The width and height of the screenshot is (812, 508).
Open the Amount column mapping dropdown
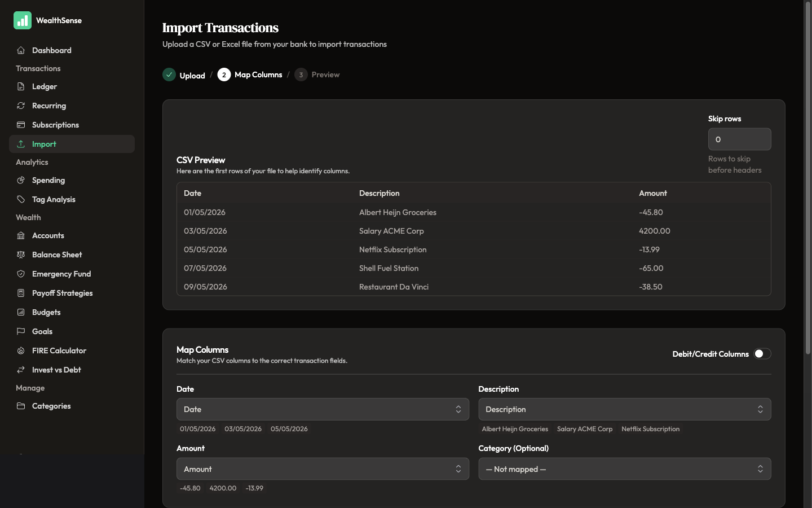323,469
